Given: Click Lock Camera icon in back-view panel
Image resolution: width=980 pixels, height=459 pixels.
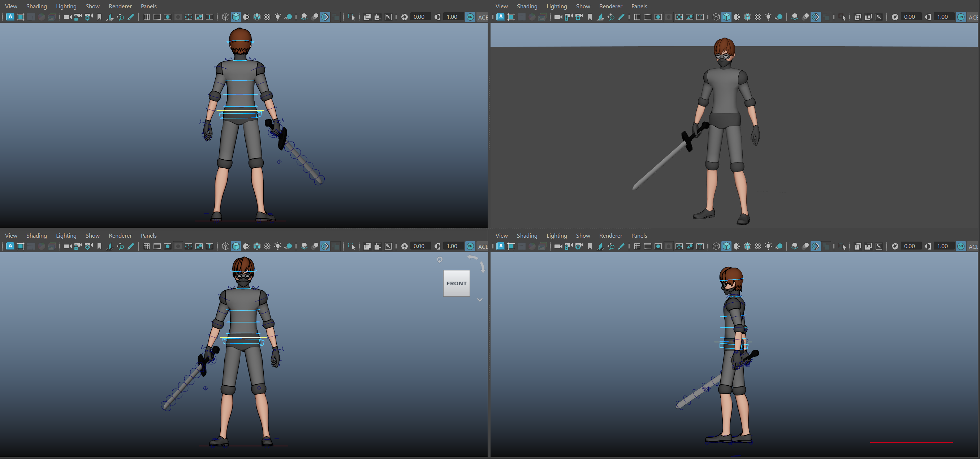Looking at the screenshot, I should (78, 17).
